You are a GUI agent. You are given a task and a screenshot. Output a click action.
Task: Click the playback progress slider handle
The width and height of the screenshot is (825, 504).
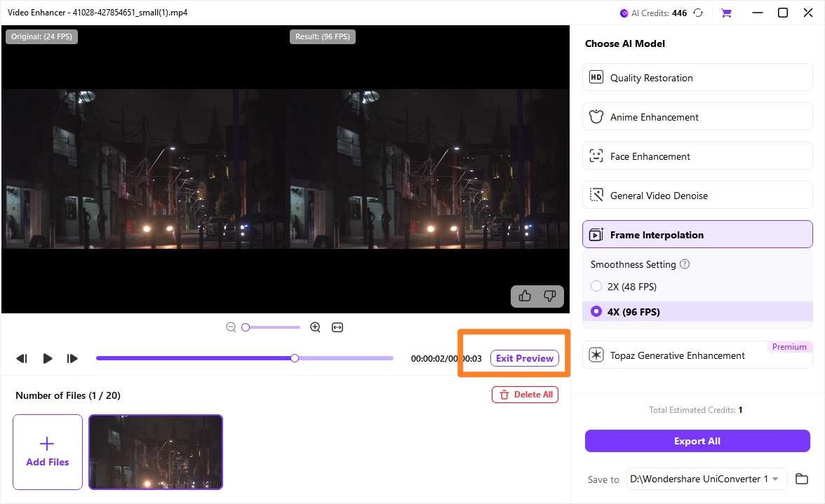[295, 358]
